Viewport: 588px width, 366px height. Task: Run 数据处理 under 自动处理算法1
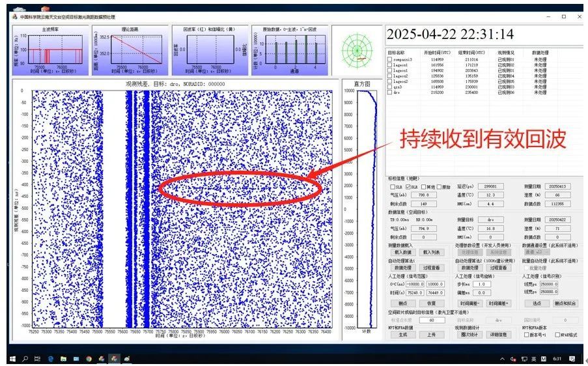[x=403, y=268]
